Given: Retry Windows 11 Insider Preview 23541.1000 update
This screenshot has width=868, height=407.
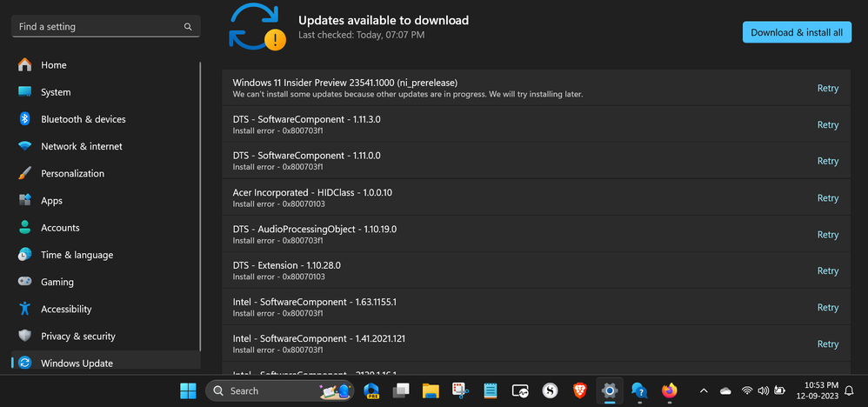Looking at the screenshot, I should point(828,89).
